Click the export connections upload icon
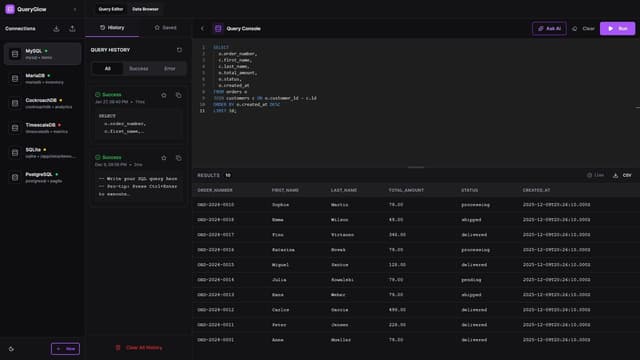The height and width of the screenshot is (360, 640). [x=72, y=29]
